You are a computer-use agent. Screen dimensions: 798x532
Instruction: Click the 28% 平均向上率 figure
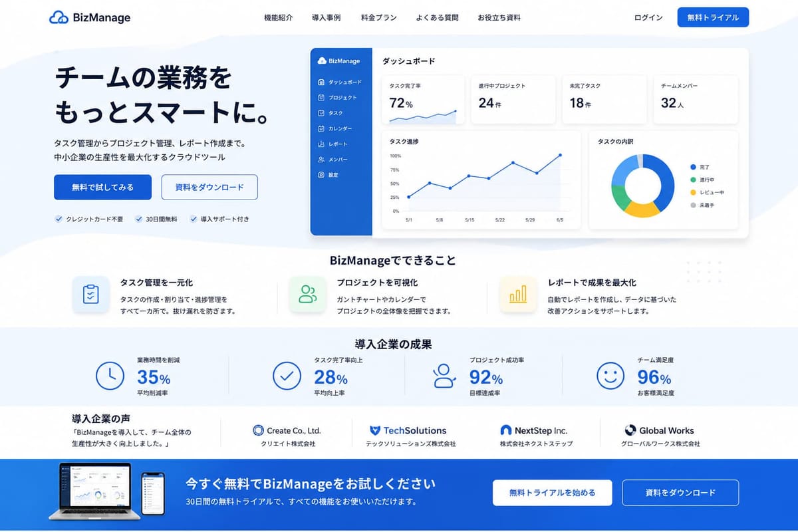coord(331,378)
